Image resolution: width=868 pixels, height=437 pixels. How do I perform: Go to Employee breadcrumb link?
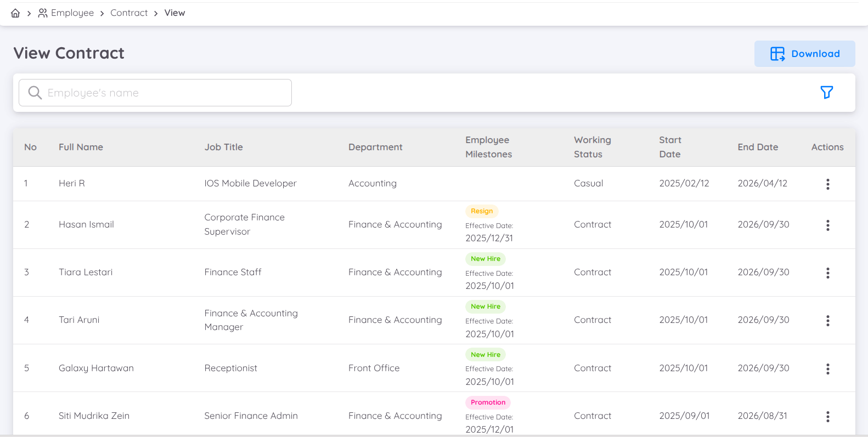coord(72,13)
